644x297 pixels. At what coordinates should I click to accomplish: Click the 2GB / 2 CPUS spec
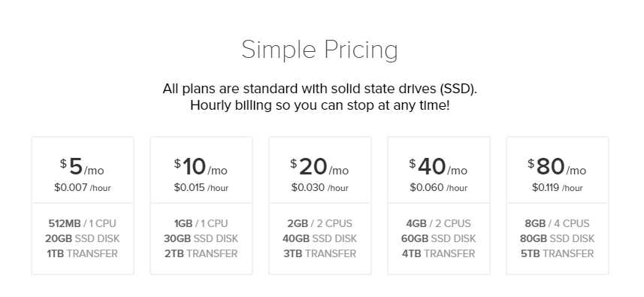[x=320, y=223]
